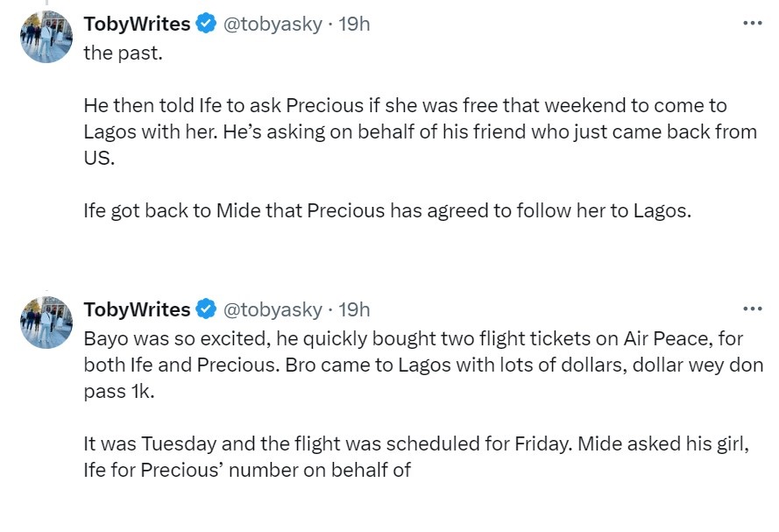Click the paragraph starting "It was Tuesday"
The image size is (779, 532).
pos(416,457)
